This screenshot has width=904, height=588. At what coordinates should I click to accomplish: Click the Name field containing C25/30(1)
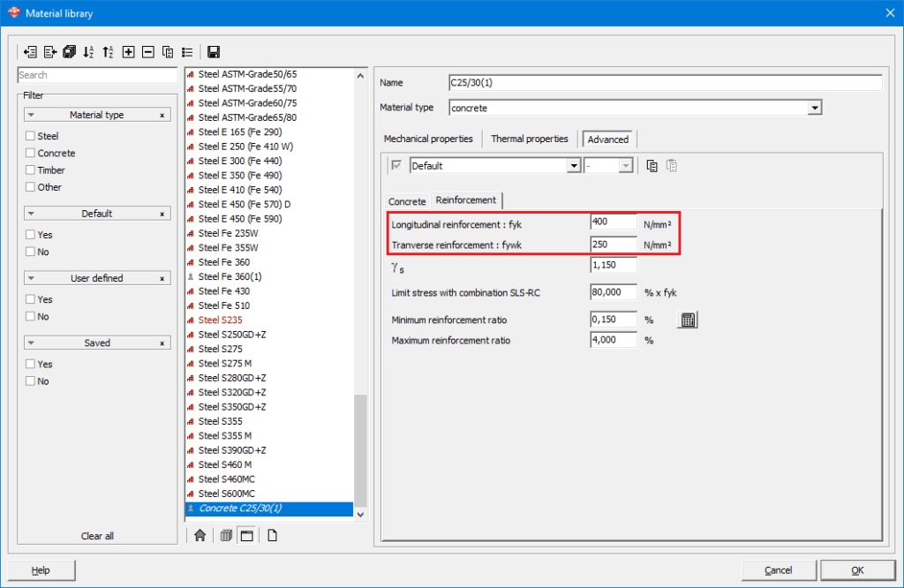[666, 82]
